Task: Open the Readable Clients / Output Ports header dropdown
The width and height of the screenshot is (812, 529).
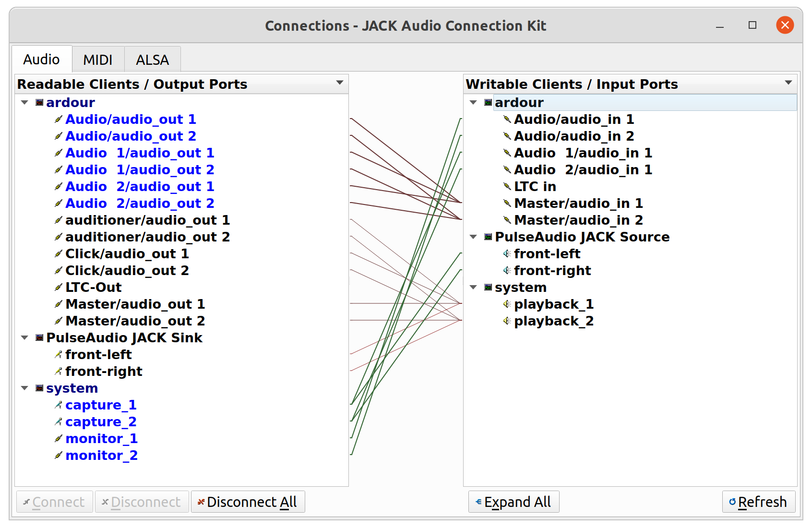Action: pyautogui.click(x=340, y=83)
